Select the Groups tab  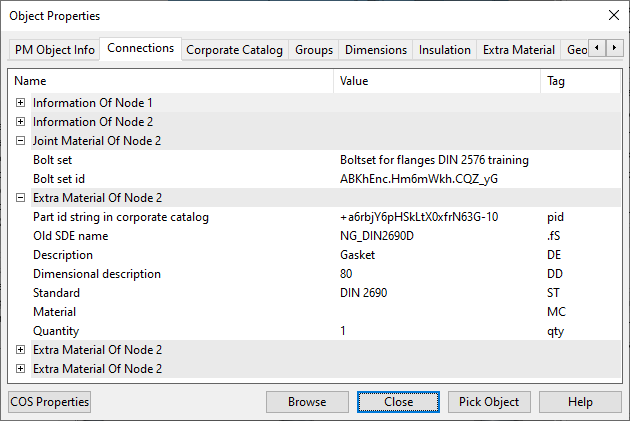[314, 50]
